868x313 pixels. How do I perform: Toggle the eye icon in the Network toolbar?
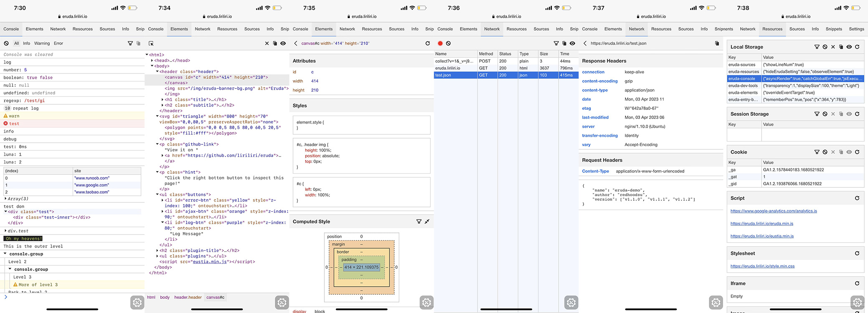click(572, 43)
